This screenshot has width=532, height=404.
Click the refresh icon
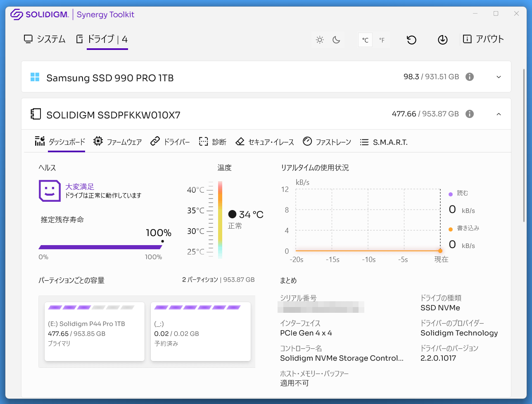click(411, 40)
